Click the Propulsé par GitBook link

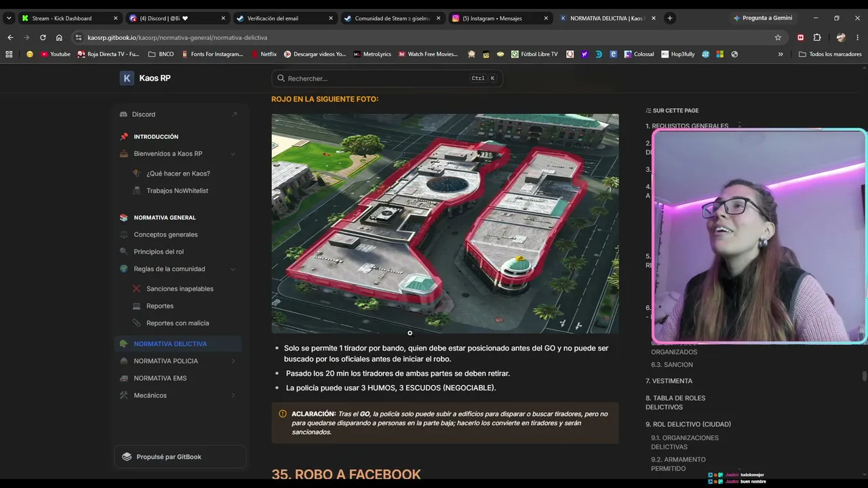(180, 457)
